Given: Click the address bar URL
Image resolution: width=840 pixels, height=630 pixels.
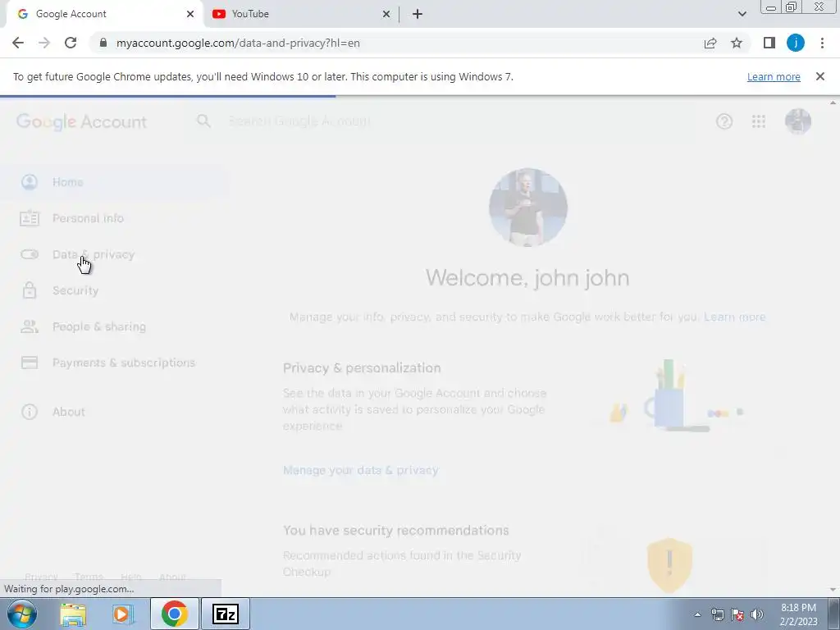Looking at the screenshot, I should [x=238, y=43].
